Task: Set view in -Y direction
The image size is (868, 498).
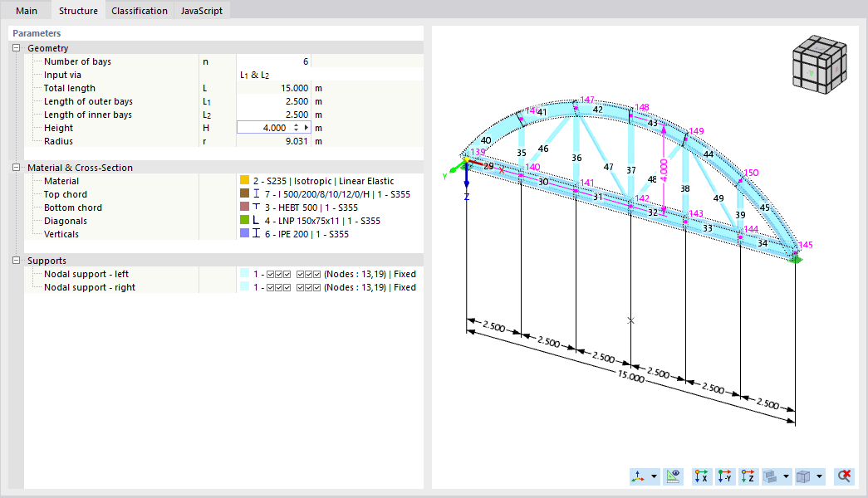Action: (724, 476)
